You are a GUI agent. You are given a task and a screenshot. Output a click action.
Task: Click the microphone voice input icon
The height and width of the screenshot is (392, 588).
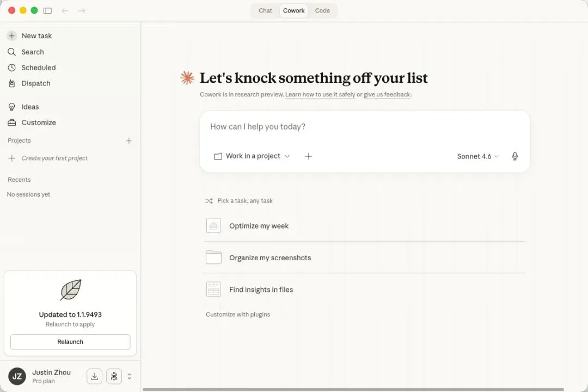pos(515,156)
